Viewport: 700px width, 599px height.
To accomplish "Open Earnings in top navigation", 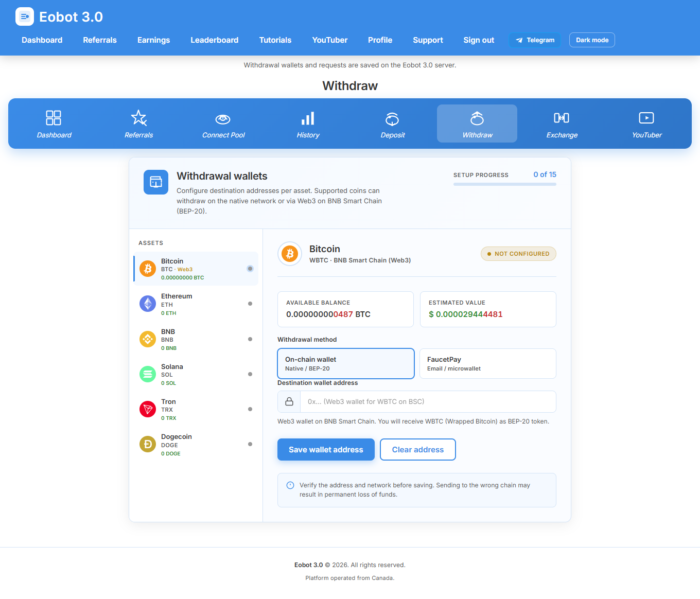I will coord(153,40).
